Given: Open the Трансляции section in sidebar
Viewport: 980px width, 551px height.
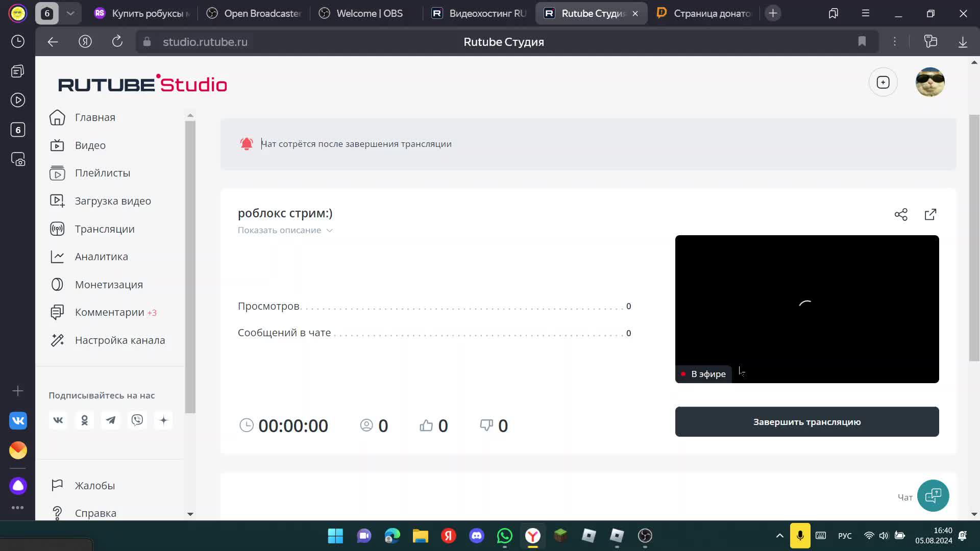Looking at the screenshot, I should coord(104,229).
